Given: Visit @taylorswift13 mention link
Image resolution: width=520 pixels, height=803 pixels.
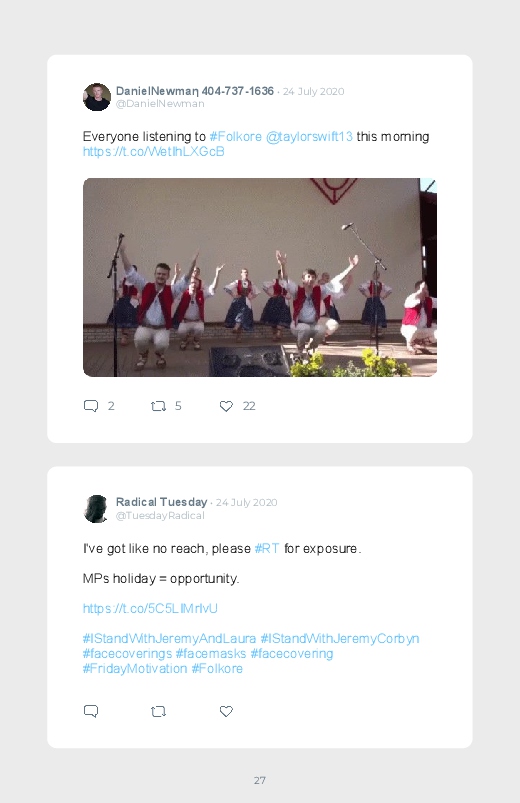Looking at the screenshot, I should point(309,137).
